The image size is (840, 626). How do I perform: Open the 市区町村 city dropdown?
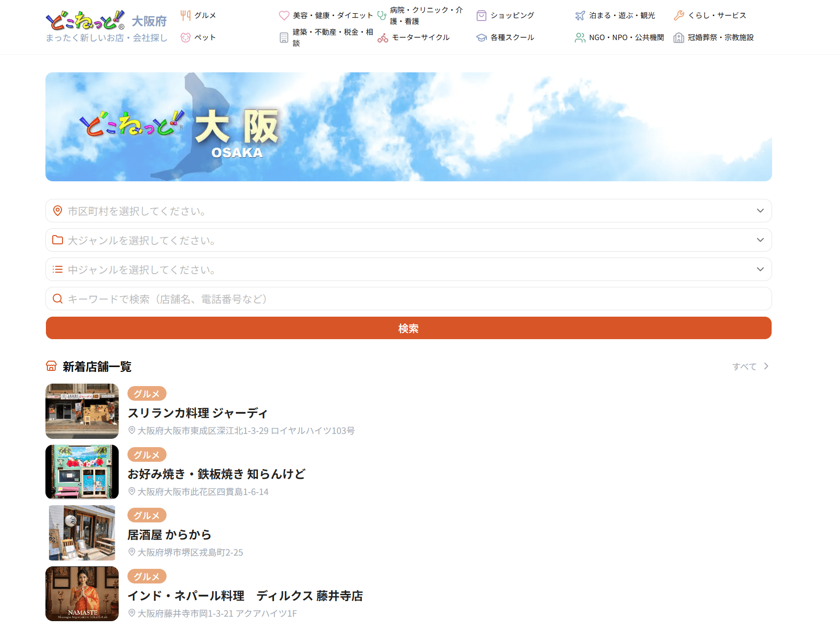click(409, 211)
